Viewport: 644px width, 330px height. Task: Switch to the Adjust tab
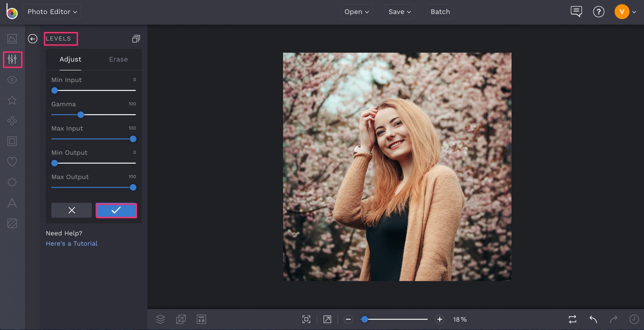(70, 59)
